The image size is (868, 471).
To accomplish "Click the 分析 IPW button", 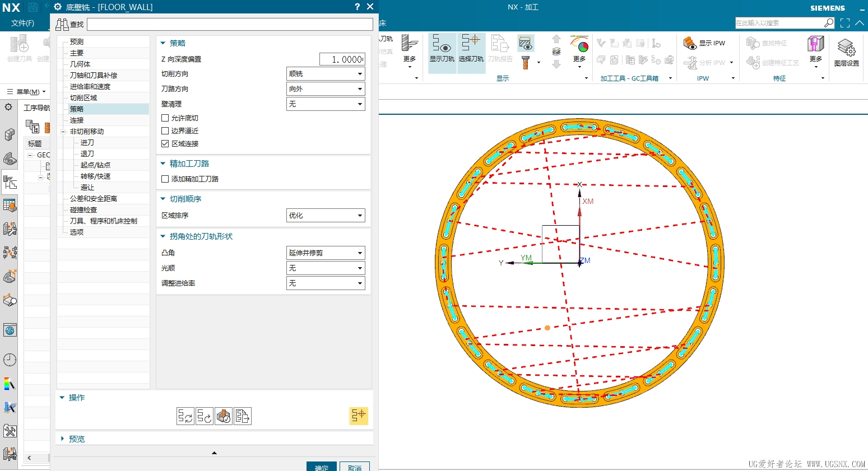I will 705,63.
